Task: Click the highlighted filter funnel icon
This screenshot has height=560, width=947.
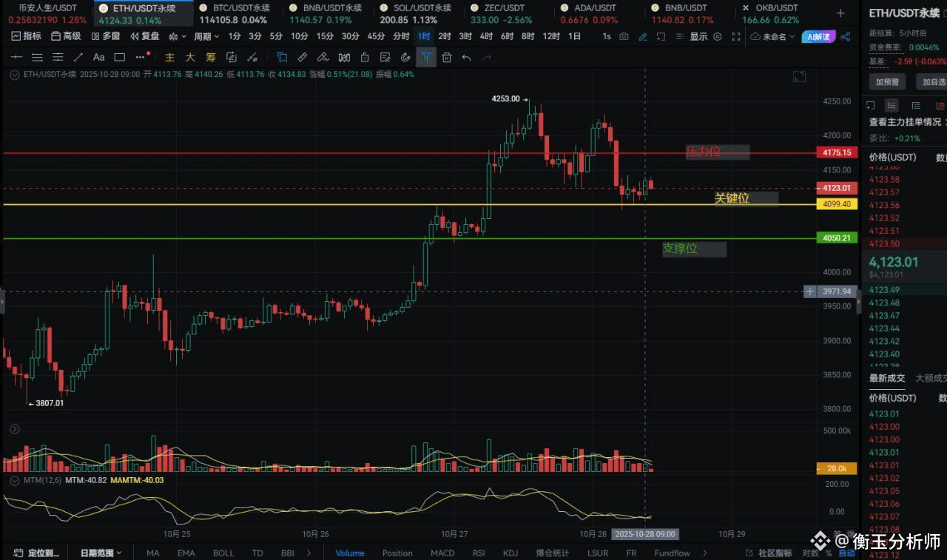Action: tap(425, 57)
